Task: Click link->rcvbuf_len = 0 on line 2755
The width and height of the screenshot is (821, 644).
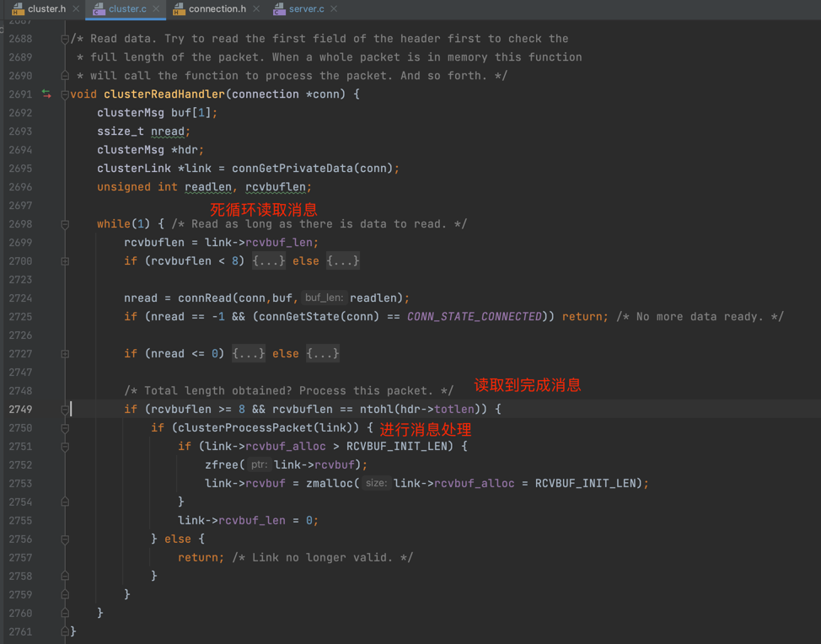Action: (247, 520)
